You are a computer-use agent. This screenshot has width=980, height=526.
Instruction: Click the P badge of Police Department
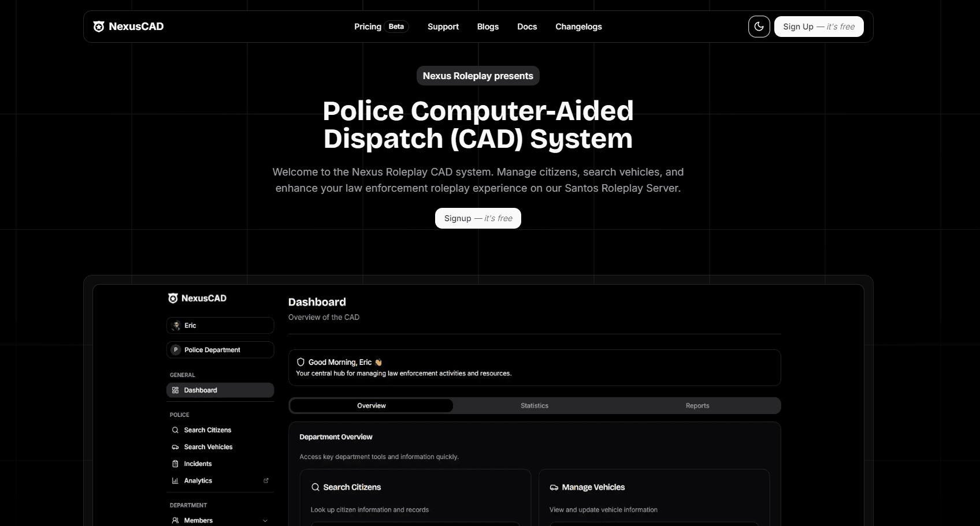click(x=176, y=350)
